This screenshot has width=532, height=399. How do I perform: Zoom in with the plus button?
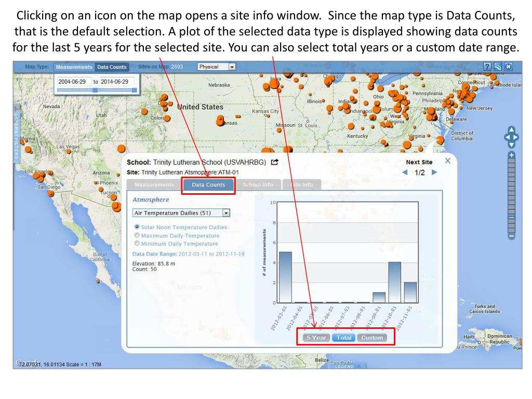click(x=512, y=155)
